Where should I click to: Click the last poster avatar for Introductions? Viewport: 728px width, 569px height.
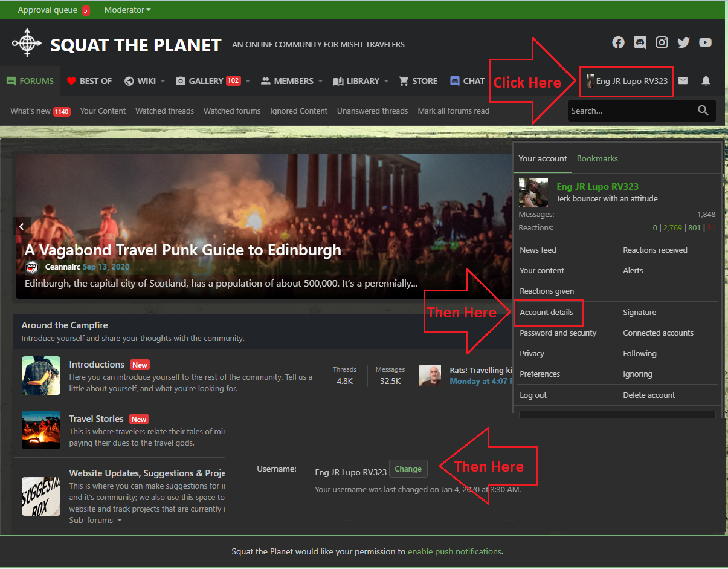point(430,376)
